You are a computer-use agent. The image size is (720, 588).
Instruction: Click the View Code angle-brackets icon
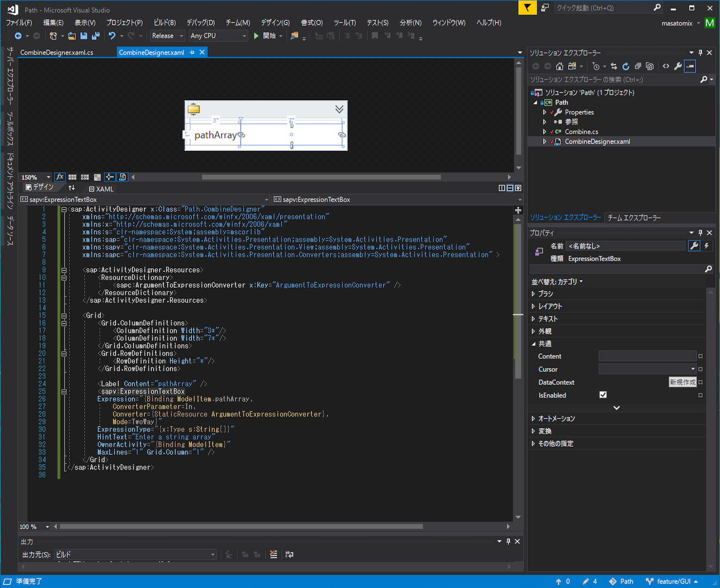point(666,66)
